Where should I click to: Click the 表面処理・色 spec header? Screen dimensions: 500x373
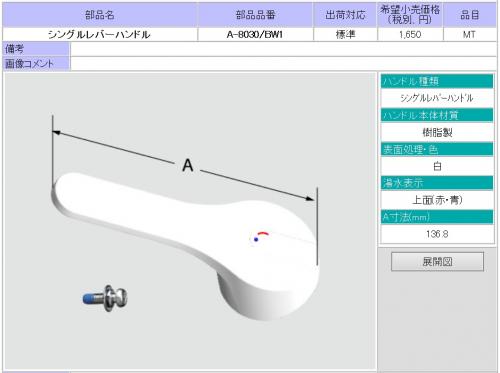click(437, 149)
